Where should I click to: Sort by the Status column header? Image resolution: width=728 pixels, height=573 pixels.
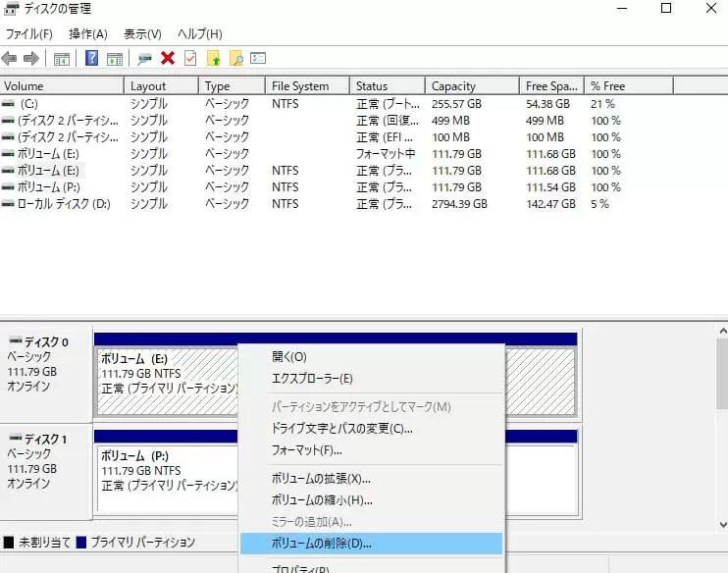[388, 86]
